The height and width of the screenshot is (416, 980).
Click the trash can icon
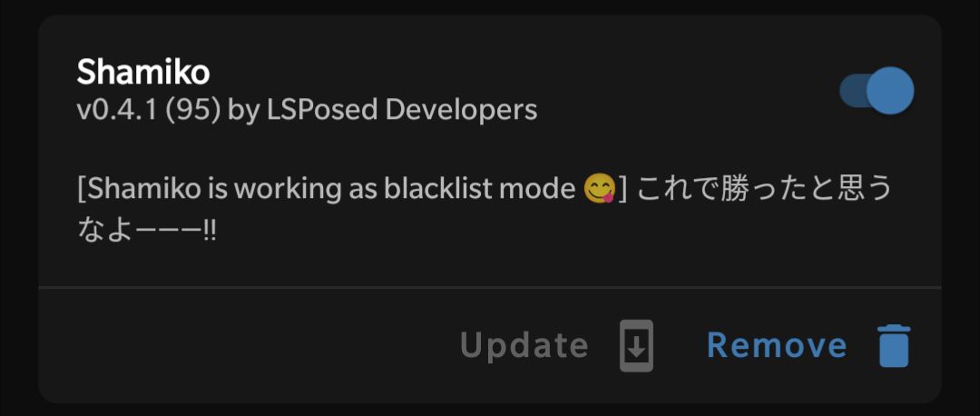pyautogui.click(x=895, y=346)
